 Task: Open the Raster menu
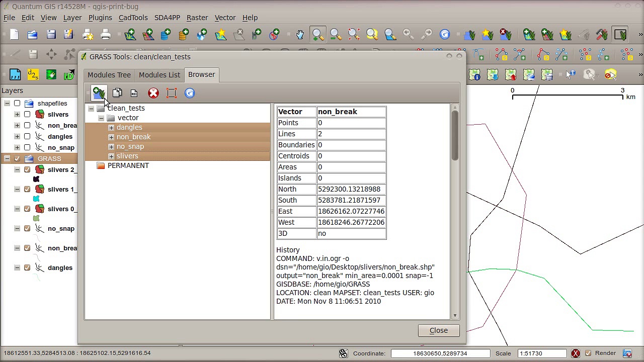coord(197,18)
